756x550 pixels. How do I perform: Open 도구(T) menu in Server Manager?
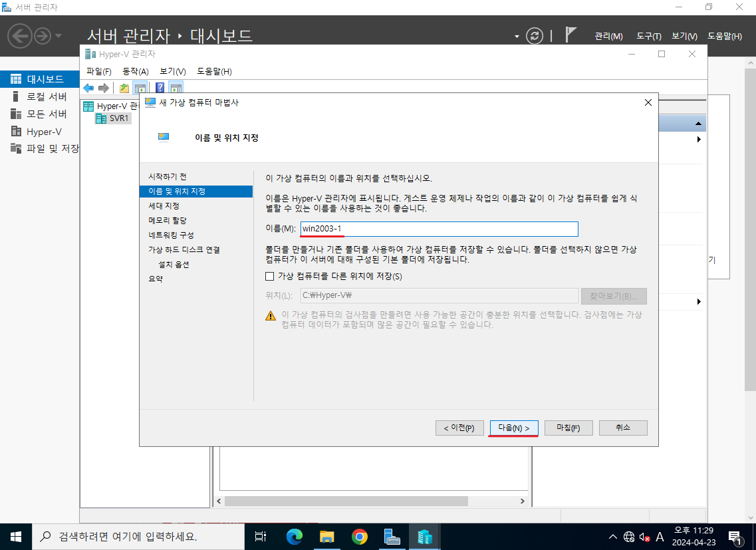tap(648, 36)
